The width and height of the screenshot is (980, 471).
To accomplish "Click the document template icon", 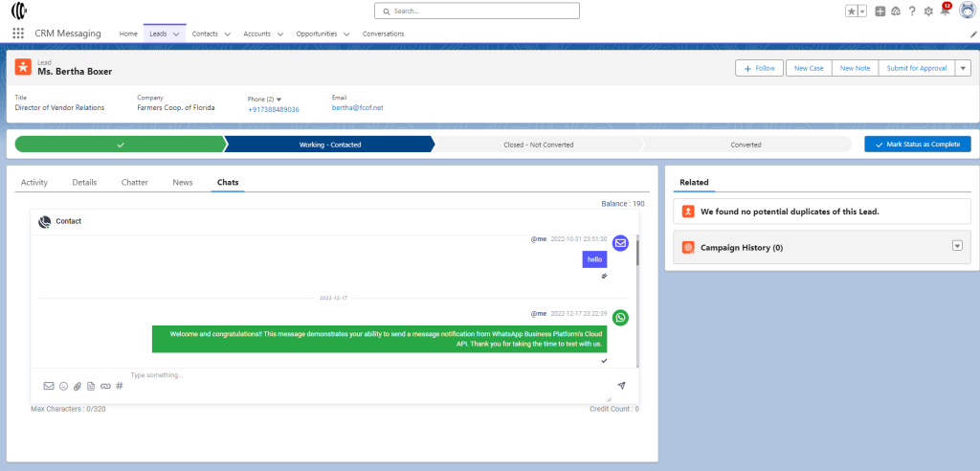I will pyautogui.click(x=91, y=386).
